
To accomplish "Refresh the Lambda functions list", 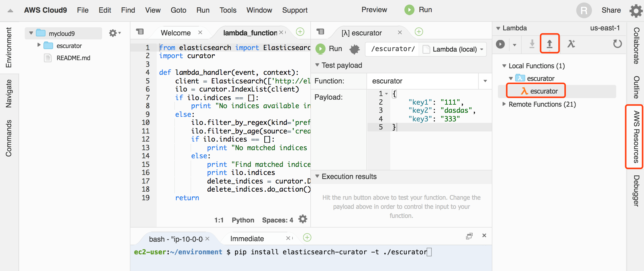I will click(617, 44).
